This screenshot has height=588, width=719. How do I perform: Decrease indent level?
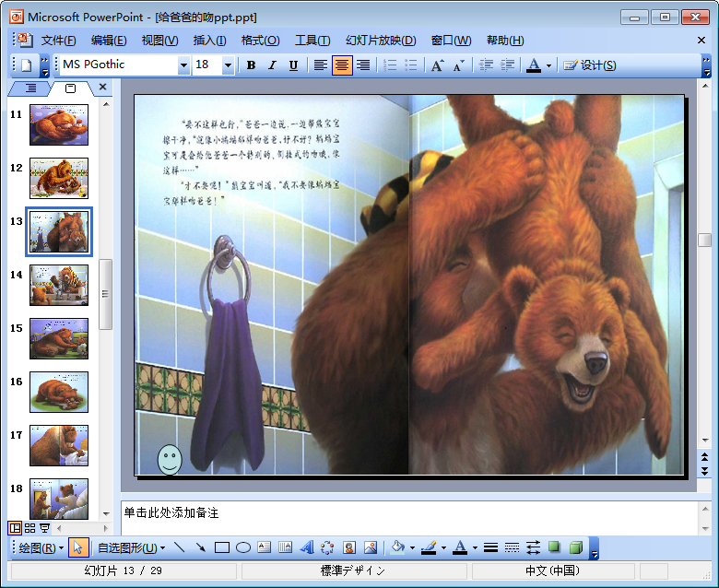pyautogui.click(x=486, y=65)
